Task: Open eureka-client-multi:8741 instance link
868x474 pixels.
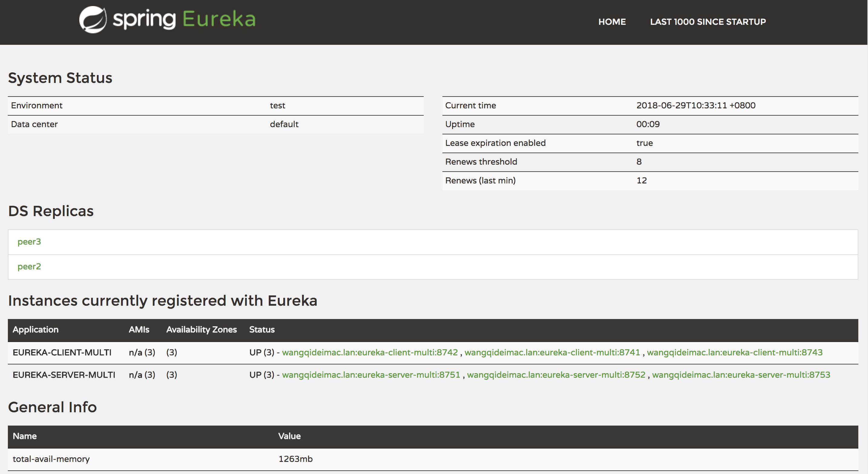Action: (x=552, y=352)
